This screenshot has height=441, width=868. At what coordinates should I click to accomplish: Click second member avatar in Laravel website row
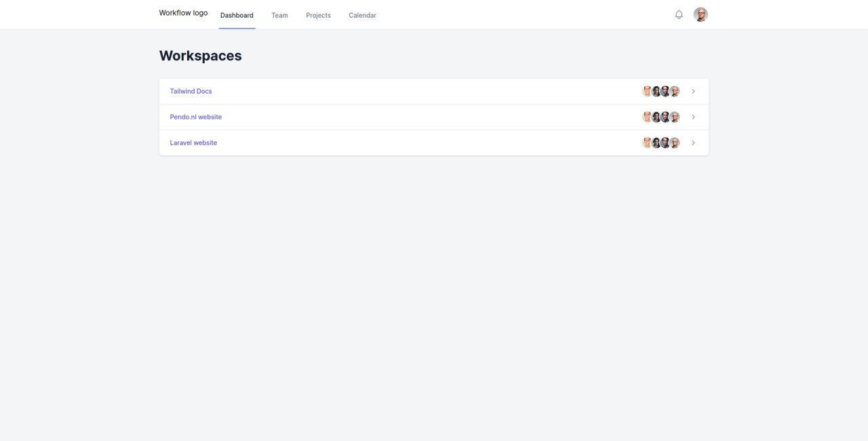(x=656, y=142)
